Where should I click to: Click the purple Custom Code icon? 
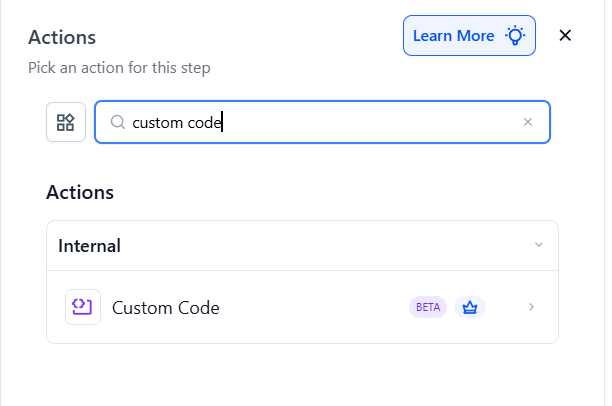[x=82, y=307]
